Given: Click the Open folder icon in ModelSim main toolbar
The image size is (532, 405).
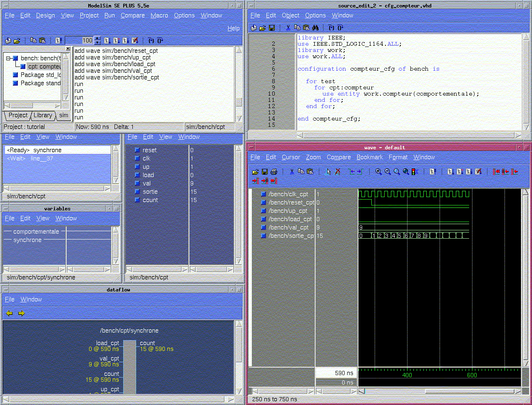Looking at the screenshot, I should tap(17, 41).
